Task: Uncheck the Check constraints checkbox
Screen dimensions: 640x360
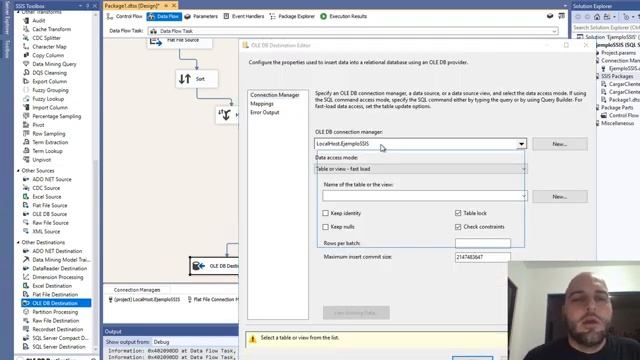Action: pyautogui.click(x=458, y=227)
